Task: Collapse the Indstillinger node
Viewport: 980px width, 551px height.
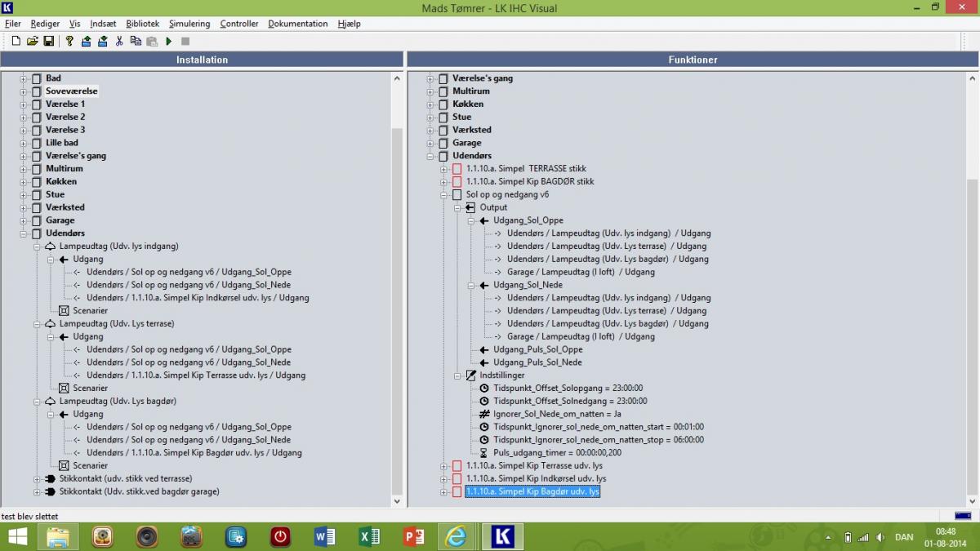Action: (457, 375)
